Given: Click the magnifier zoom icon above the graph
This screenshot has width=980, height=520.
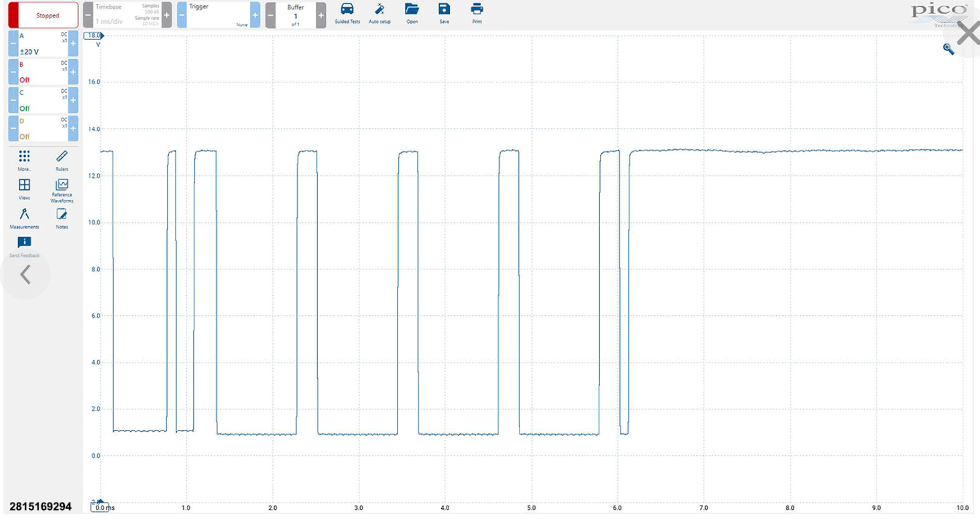Looking at the screenshot, I should tap(948, 49).
